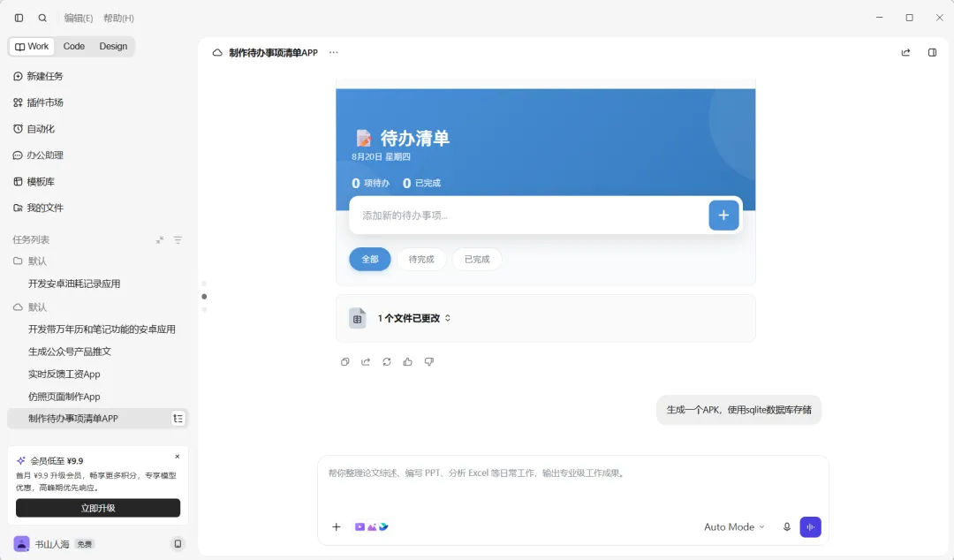Screen dimensions: 954x560
Task: Open 自动化 automation page
Action: click(x=34, y=128)
